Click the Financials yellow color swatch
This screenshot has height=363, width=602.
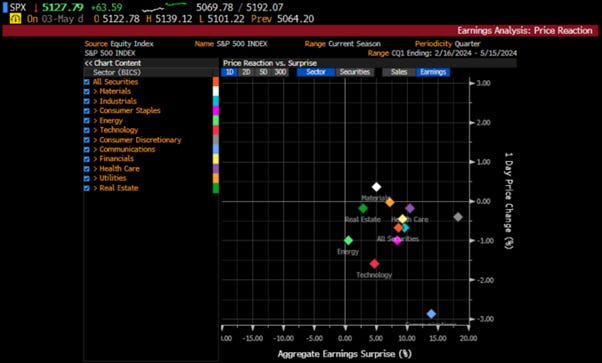pyautogui.click(x=216, y=159)
